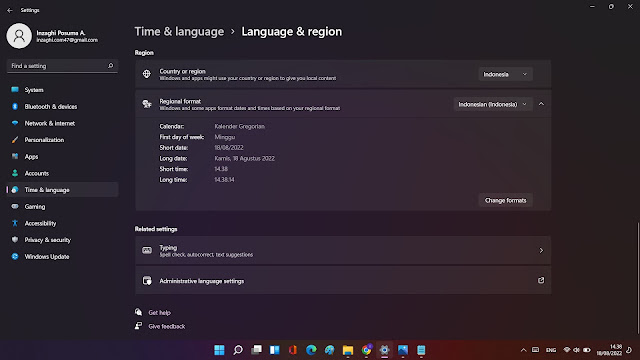Go back with the Settings back arrow
640x360 pixels.
(x=10, y=10)
